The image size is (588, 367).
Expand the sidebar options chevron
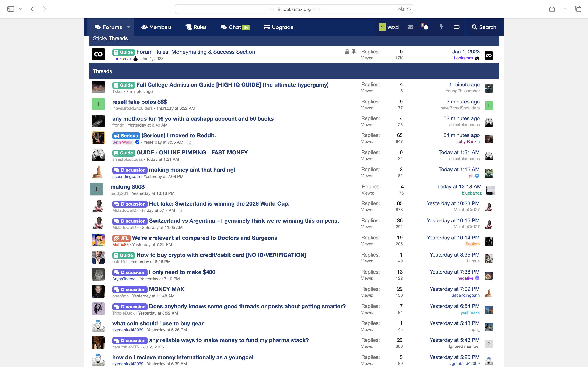(20, 9)
